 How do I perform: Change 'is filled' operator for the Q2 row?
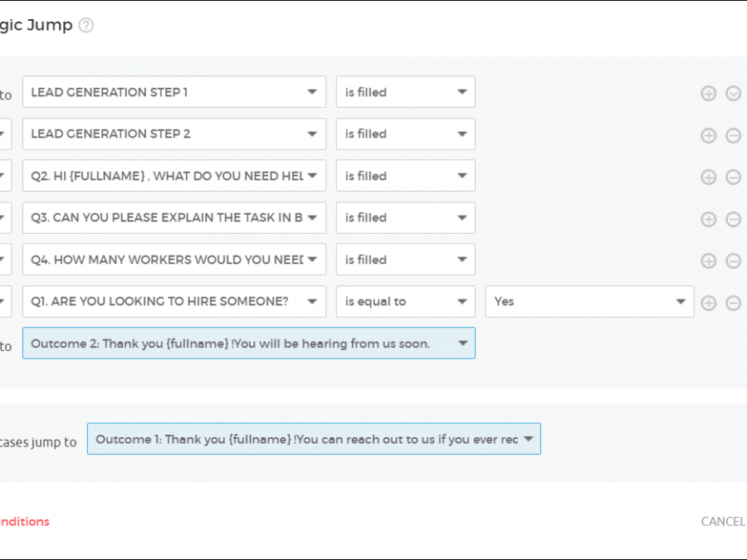point(405,176)
